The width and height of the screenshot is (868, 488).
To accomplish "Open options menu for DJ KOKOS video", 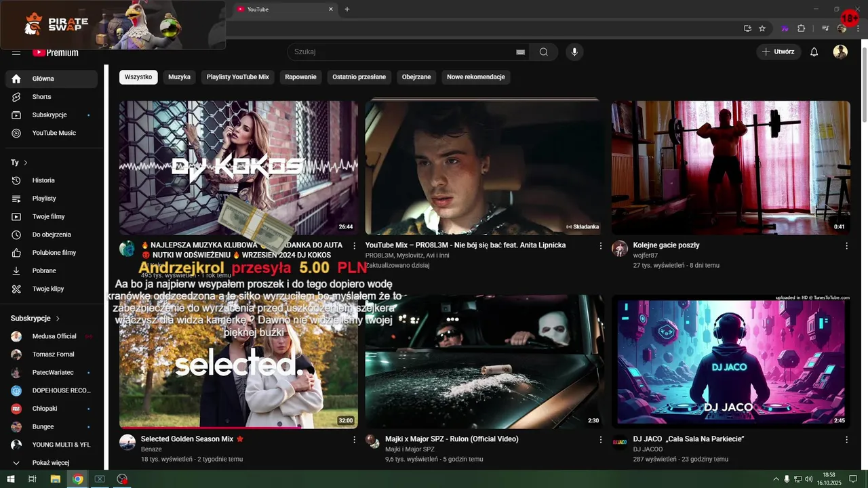I will click(x=354, y=245).
